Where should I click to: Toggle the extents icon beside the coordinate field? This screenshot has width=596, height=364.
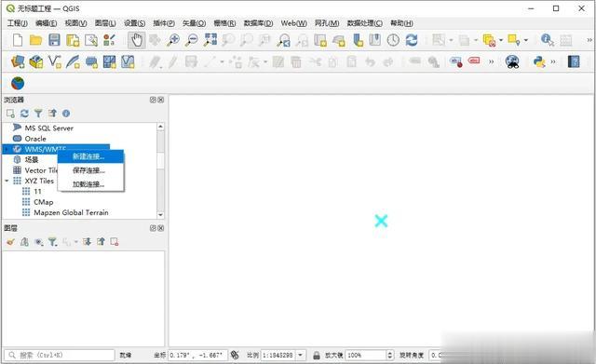click(235, 355)
